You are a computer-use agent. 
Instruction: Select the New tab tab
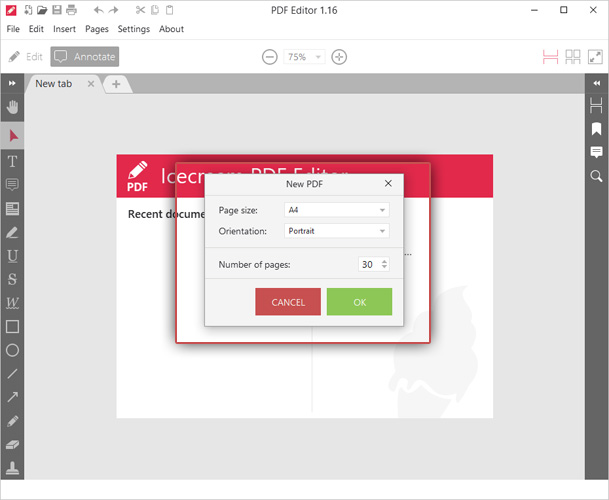(x=54, y=84)
